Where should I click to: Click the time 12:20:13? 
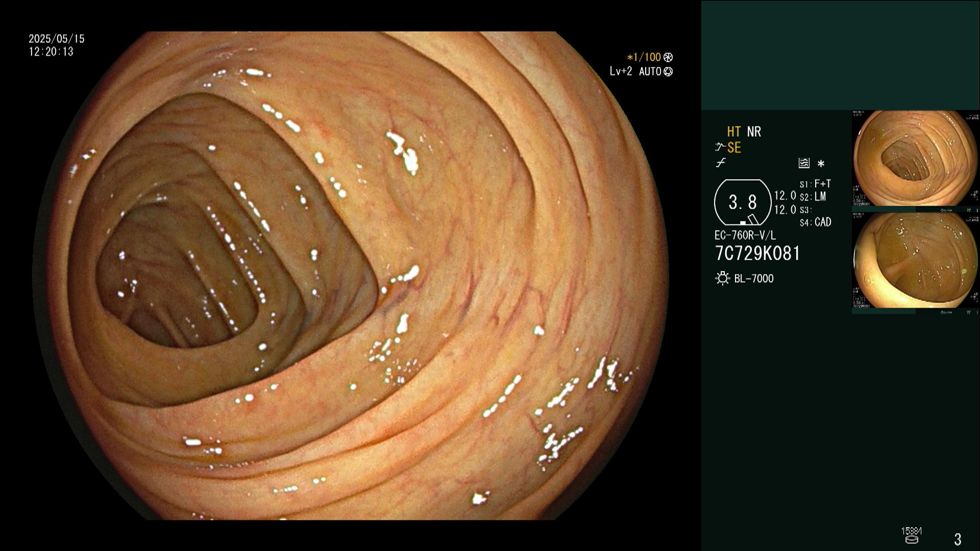coord(51,52)
